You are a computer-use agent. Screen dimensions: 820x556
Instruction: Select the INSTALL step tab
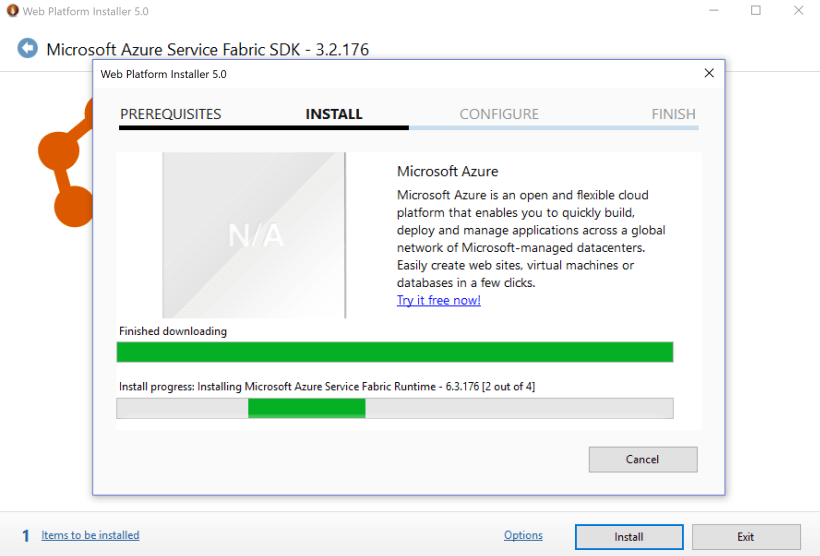pyautogui.click(x=334, y=114)
